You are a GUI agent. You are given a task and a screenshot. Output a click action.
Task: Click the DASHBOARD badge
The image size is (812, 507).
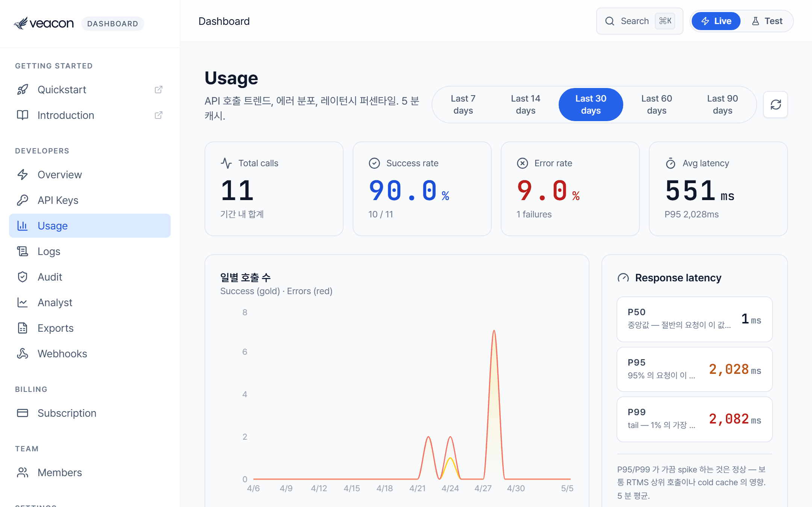tap(113, 24)
